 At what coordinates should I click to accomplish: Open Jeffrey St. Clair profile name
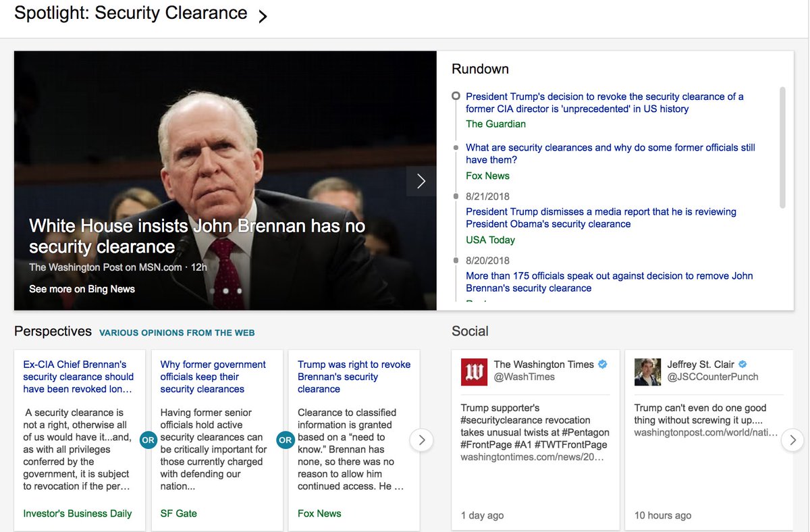[701, 365]
